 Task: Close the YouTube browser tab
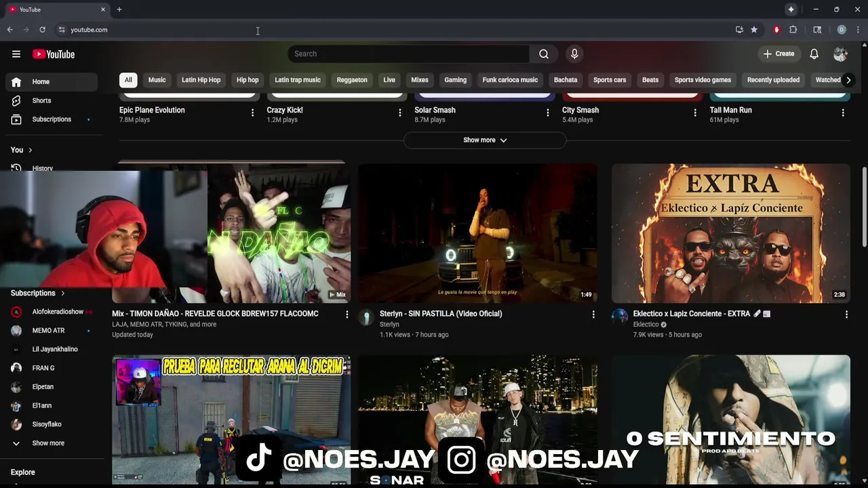(103, 9)
